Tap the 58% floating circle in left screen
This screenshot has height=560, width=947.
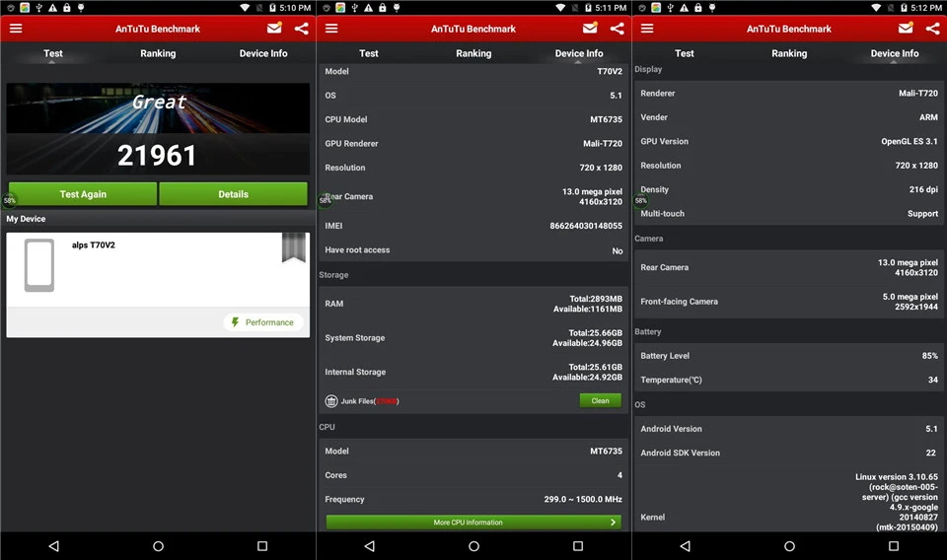pyautogui.click(x=9, y=200)
